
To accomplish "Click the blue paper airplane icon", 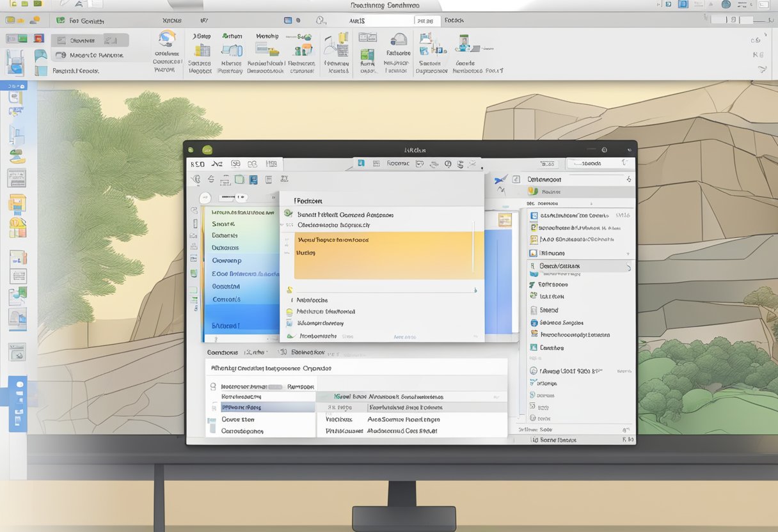I will tap(500, 180).
